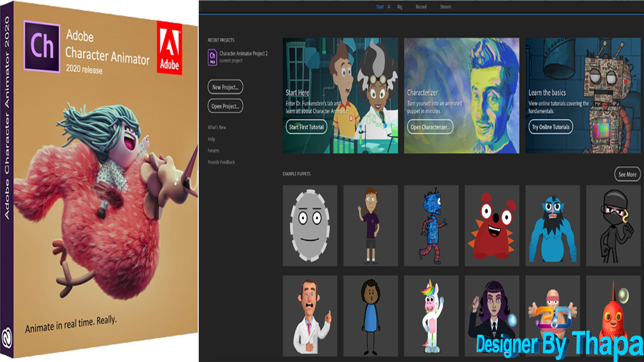Select the black ninja puppet

(613, 225)
